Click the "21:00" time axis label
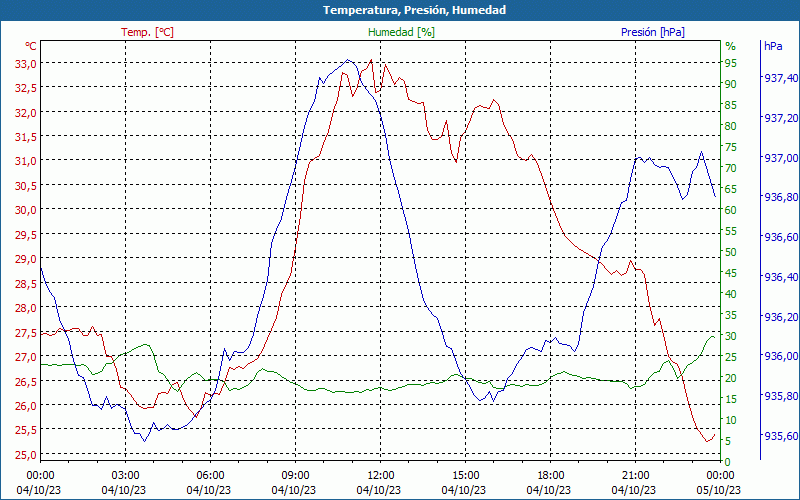 pos(635,476)
